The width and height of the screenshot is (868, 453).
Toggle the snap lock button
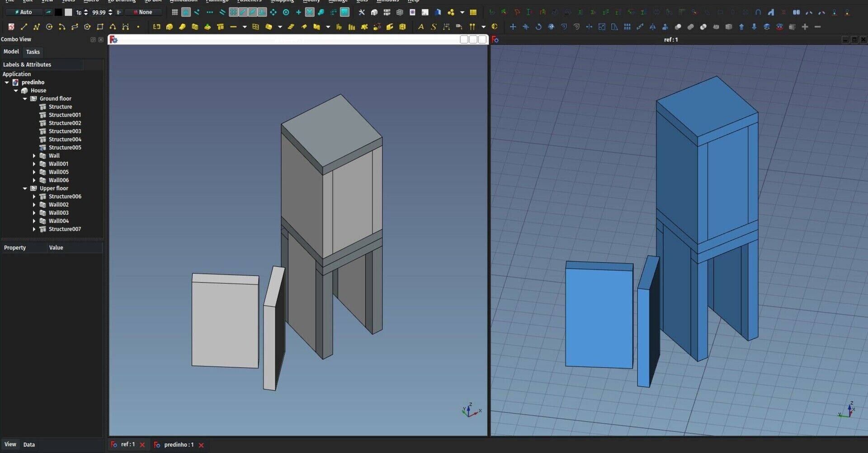186,12
